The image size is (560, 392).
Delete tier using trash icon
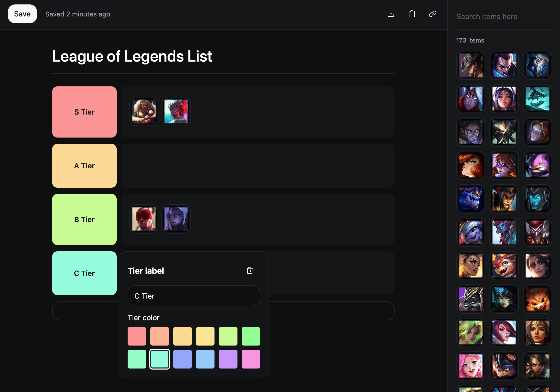249,270
